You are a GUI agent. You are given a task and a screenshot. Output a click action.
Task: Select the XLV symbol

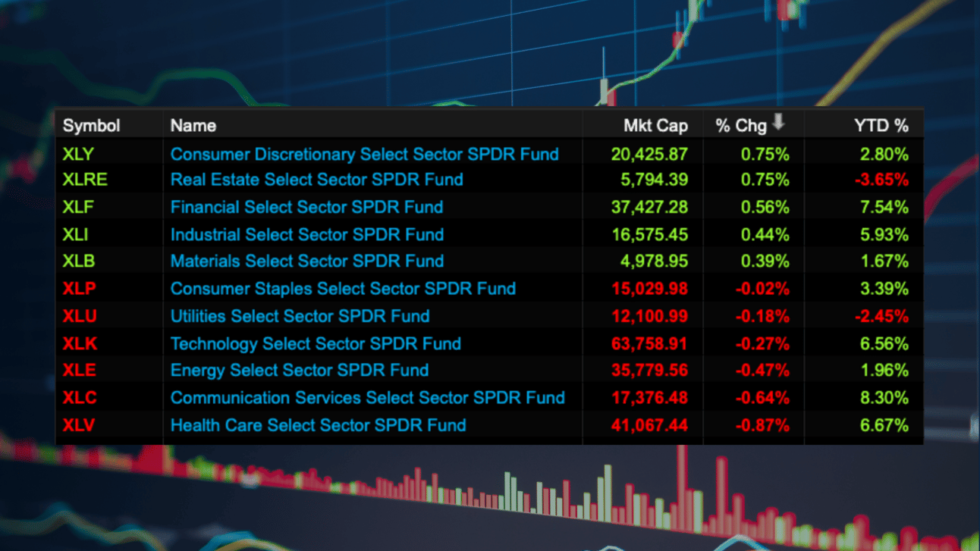coord(79,425)
